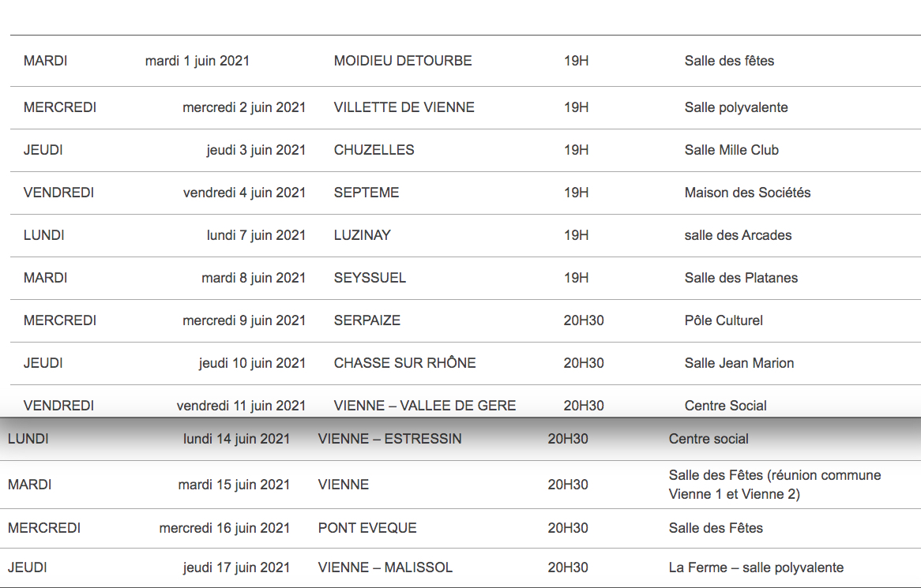Click La Ferme – salle polyvalente text
921x588 pixels.
(756, 567)
